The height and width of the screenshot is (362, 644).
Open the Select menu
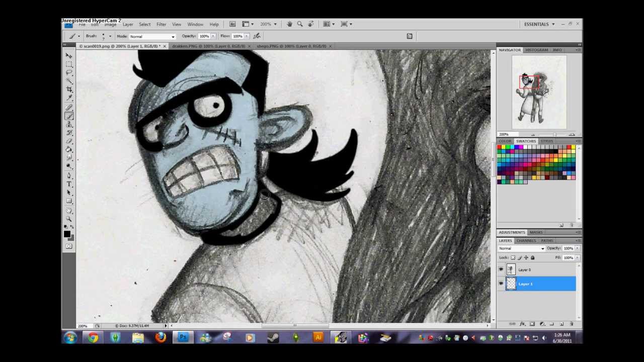144,24
